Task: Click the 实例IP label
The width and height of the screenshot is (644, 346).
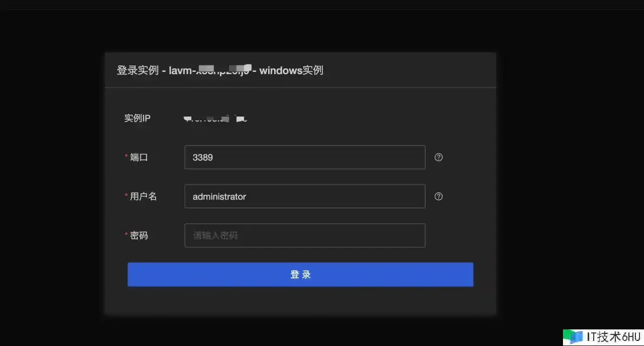Action: click(137, 119)
